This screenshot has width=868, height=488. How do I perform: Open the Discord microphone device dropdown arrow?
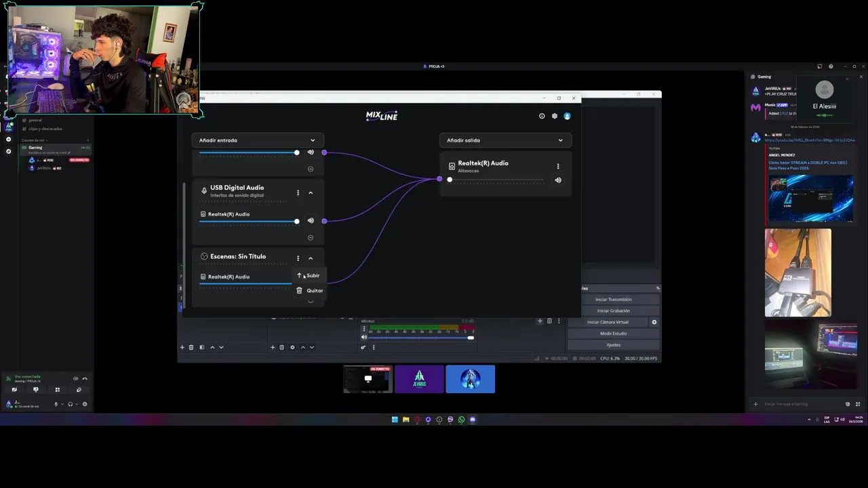pyautogui.click(x=62, y=405)
